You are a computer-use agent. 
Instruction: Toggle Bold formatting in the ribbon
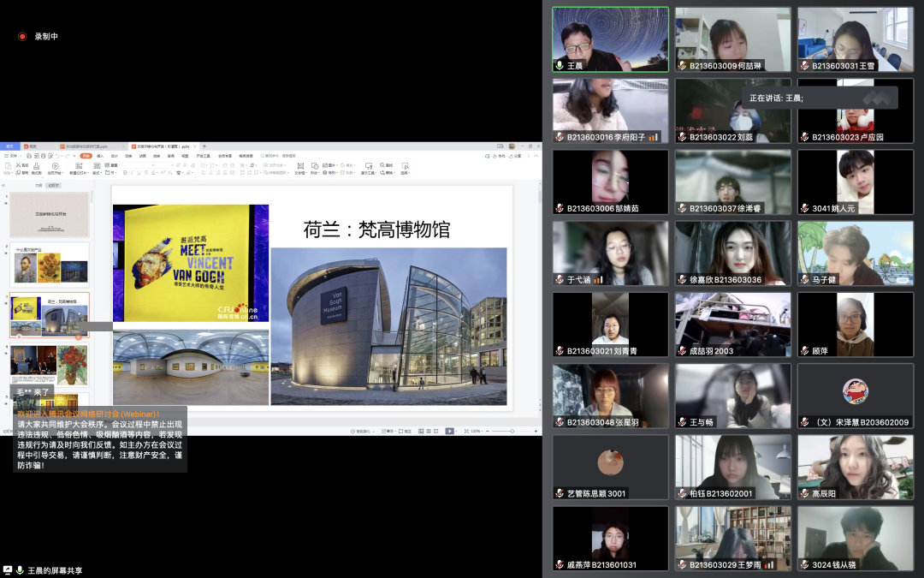pos(125,172)
